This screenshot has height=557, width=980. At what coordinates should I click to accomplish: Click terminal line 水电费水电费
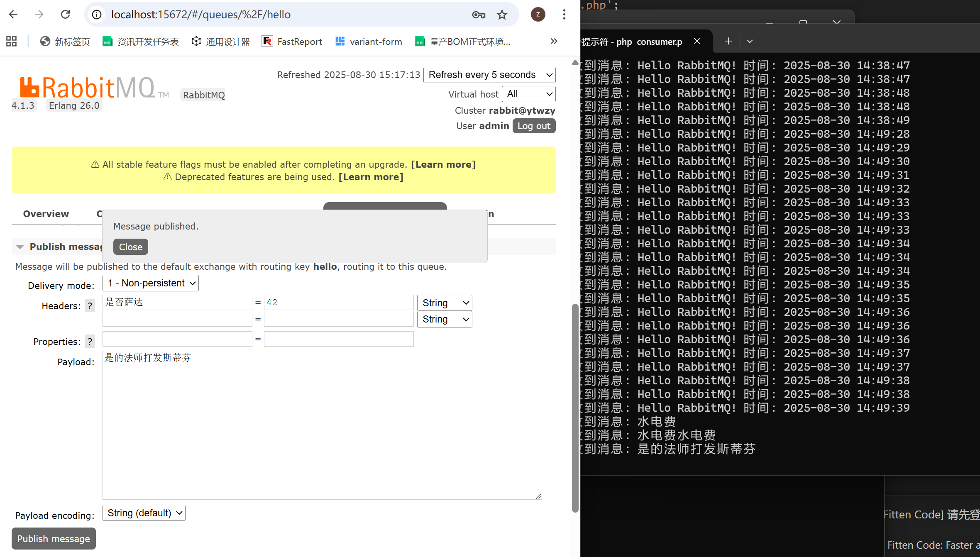click(676, 435)
